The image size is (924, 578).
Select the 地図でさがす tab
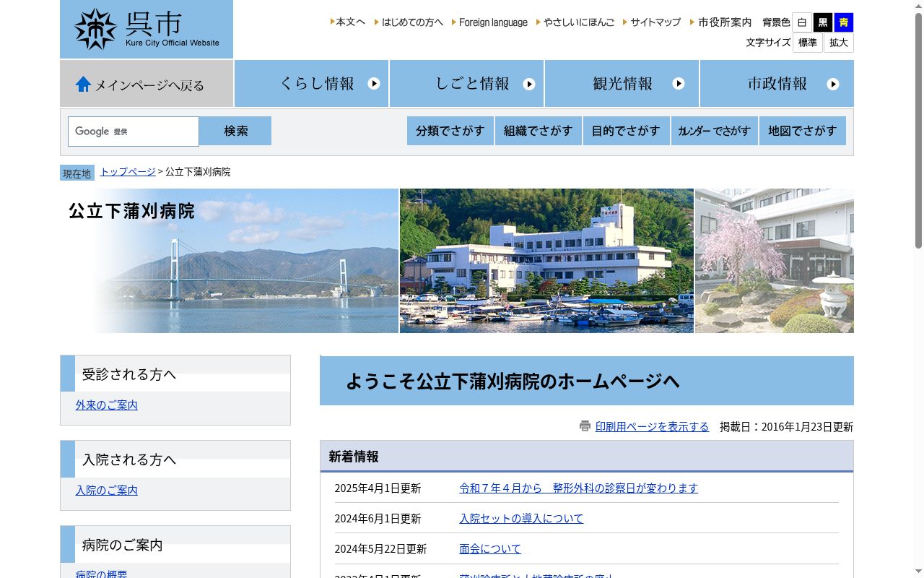pos(803,131)
